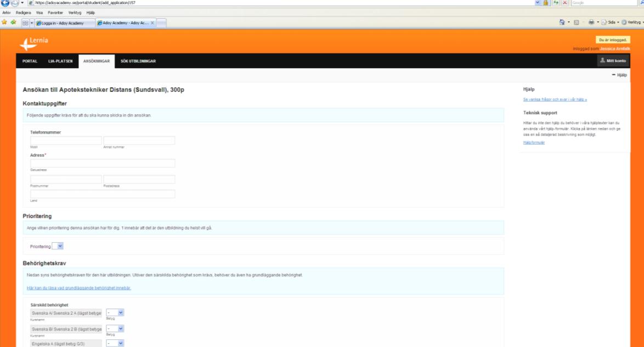This screenshot has width=644, height=347.
Task: Expand the address bar history dropdown
Action: click(537, 3)
